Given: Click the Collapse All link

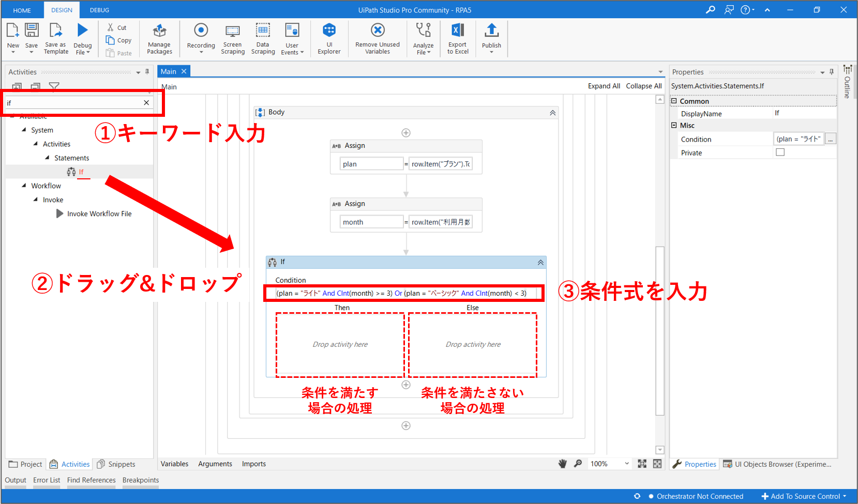Looking at the screenshot, I should point(643,86).
